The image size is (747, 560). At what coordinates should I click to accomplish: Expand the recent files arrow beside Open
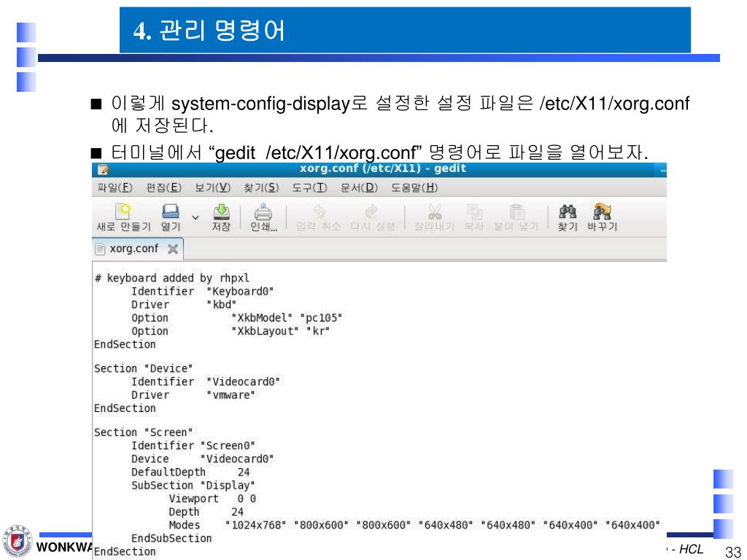(196, 217)
